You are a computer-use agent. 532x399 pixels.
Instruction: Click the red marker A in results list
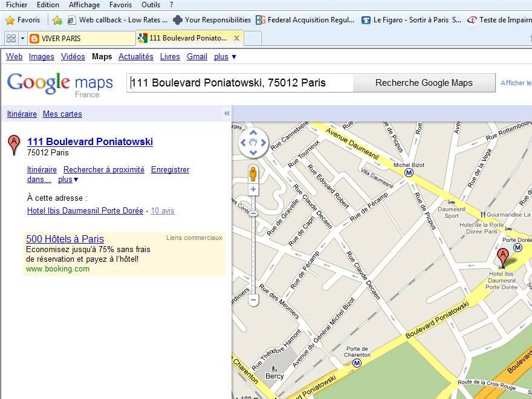point(14,145)
